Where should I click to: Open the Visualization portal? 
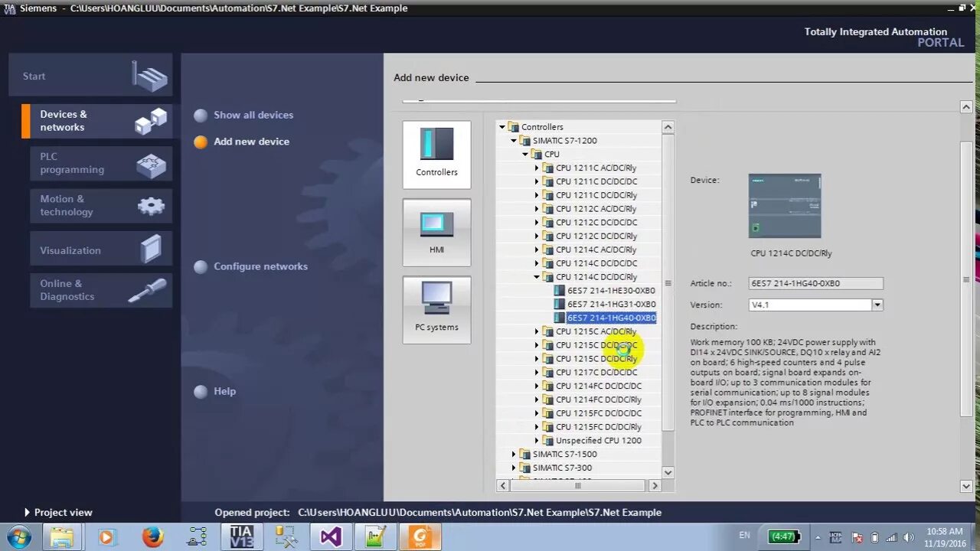(x=101, y=249)
